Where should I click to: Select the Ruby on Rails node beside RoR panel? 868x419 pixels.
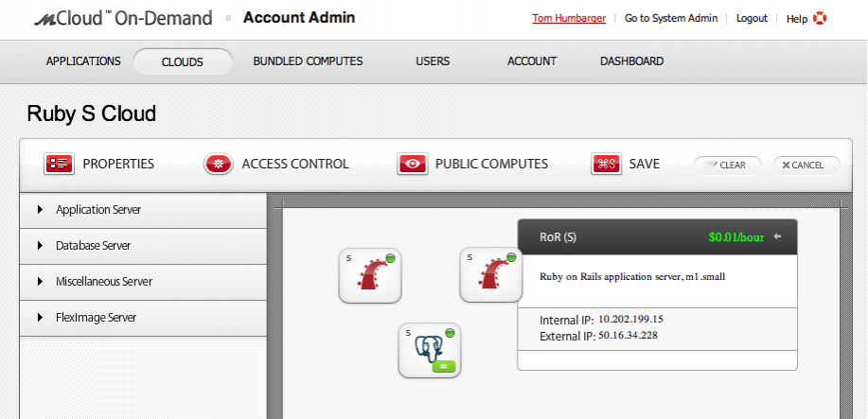pyautogui.click(x=491, y=275)
